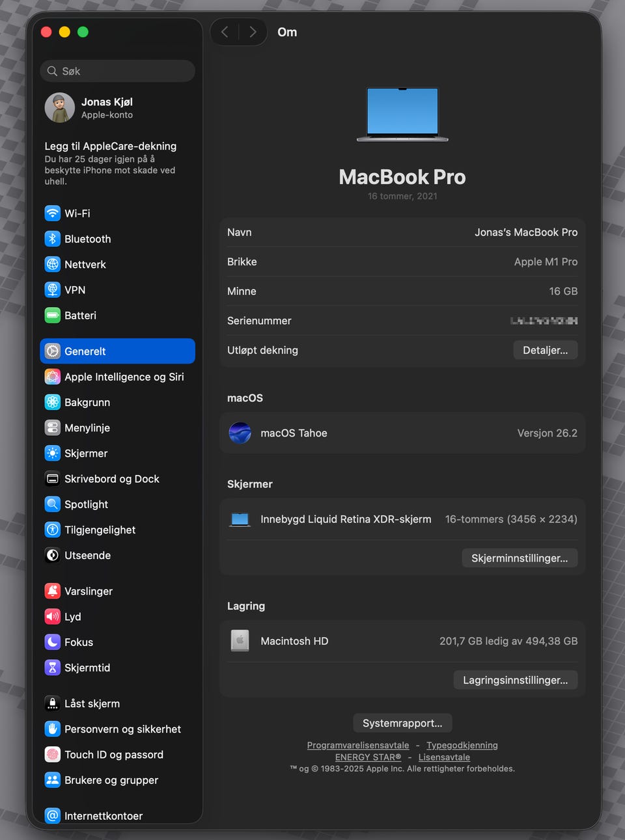Image resolution: width=625 pixels, height=840 pixels.
Task: Open Apple Intelligence og Siri icon
Action: [53, 377]
